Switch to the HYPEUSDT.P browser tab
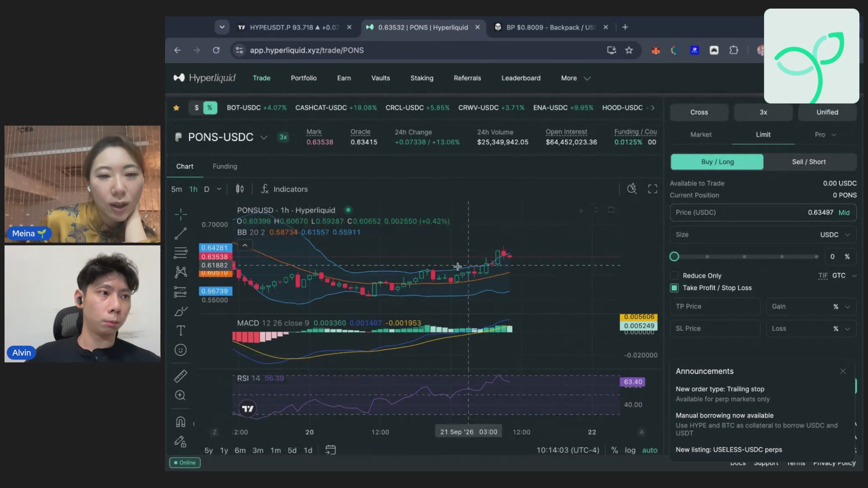This screenshot has width=868, height=488. [294, 27]
